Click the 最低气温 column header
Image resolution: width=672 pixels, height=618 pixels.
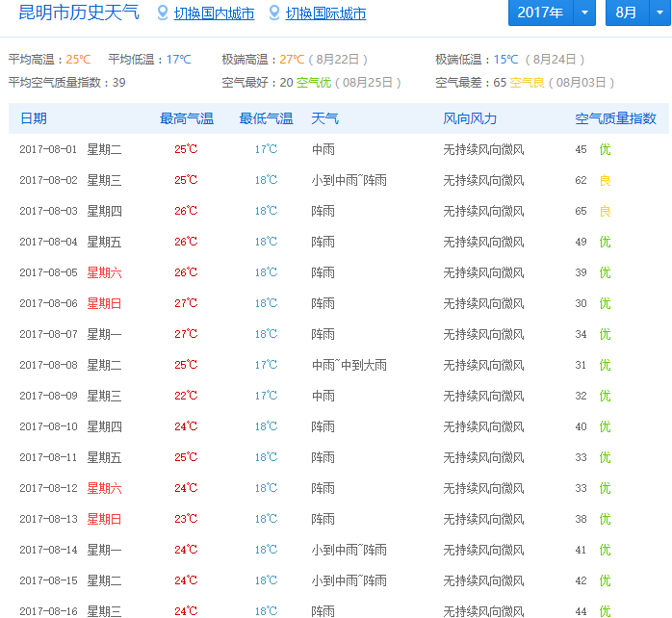coord(266,118)
